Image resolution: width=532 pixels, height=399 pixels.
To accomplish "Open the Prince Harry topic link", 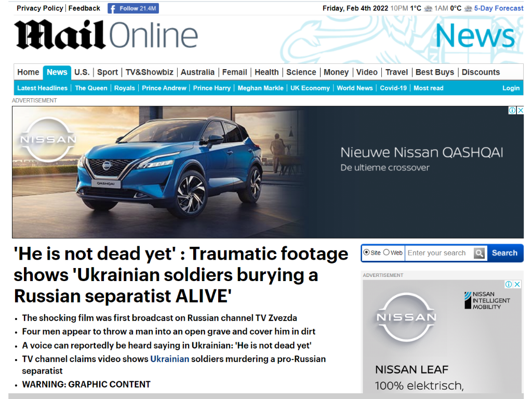I will click(x=212, y=88).
